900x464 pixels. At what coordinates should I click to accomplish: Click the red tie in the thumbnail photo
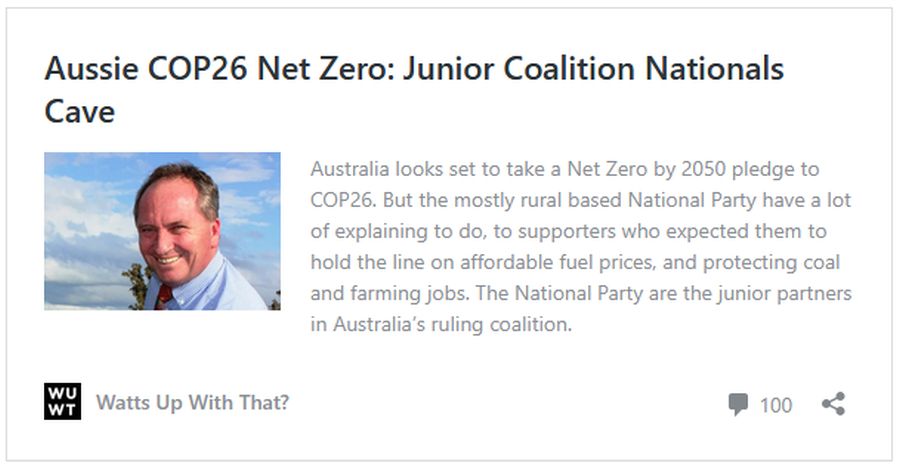(x=164, y=296)
